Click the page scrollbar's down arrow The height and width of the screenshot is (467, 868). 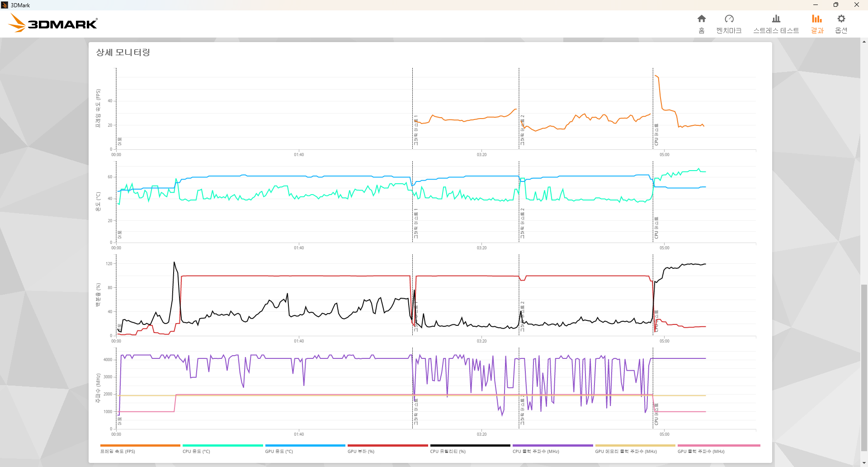point(864,463)
